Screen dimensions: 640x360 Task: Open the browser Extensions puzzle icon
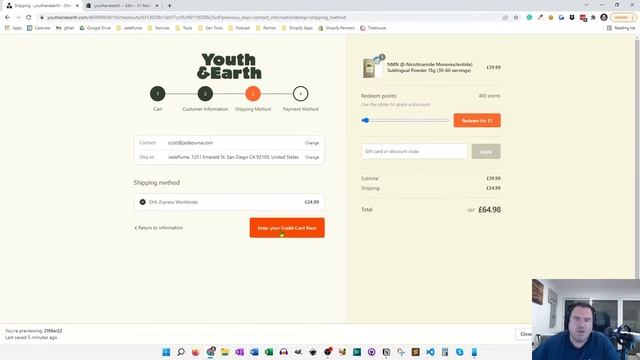(x=593, y=18)
